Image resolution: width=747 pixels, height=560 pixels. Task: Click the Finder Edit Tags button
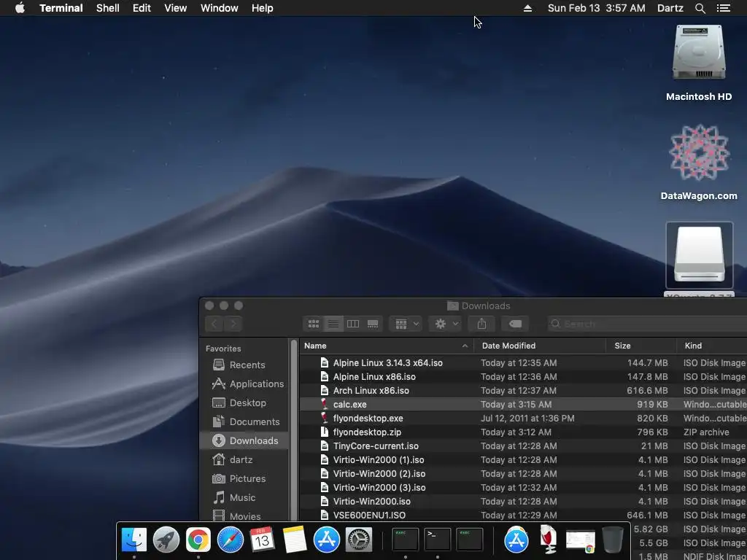coord(515,324)
